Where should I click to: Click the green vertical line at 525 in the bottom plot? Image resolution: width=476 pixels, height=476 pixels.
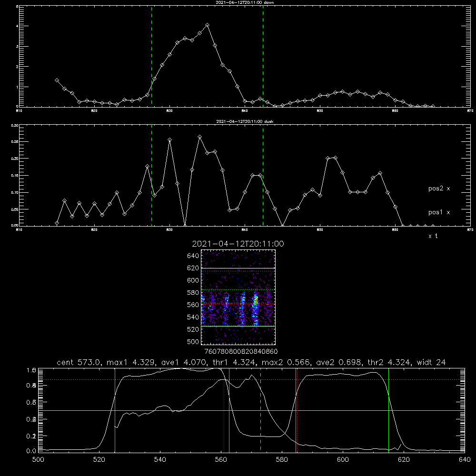(x=115, y=410)
